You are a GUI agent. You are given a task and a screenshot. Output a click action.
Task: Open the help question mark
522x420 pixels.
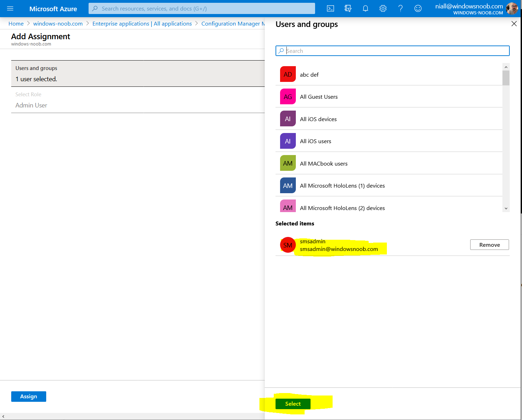click(401, 8)
